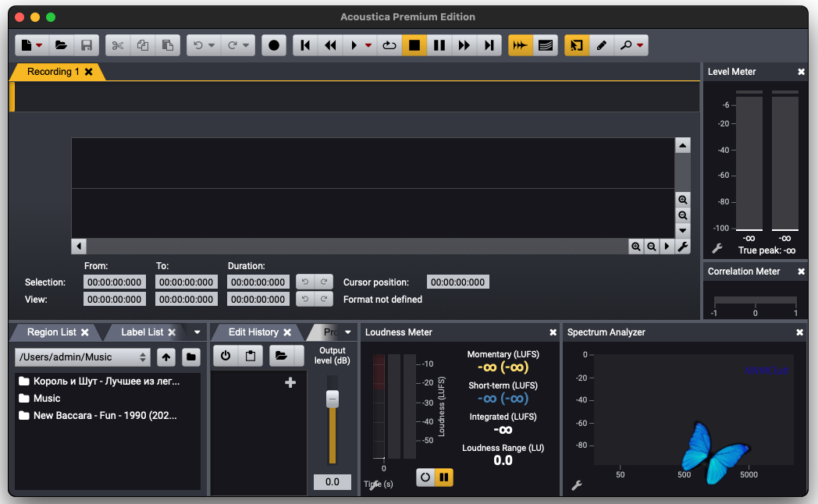
Task: Open Level Meter wrench settings
Action: click(x=717, y=249)
